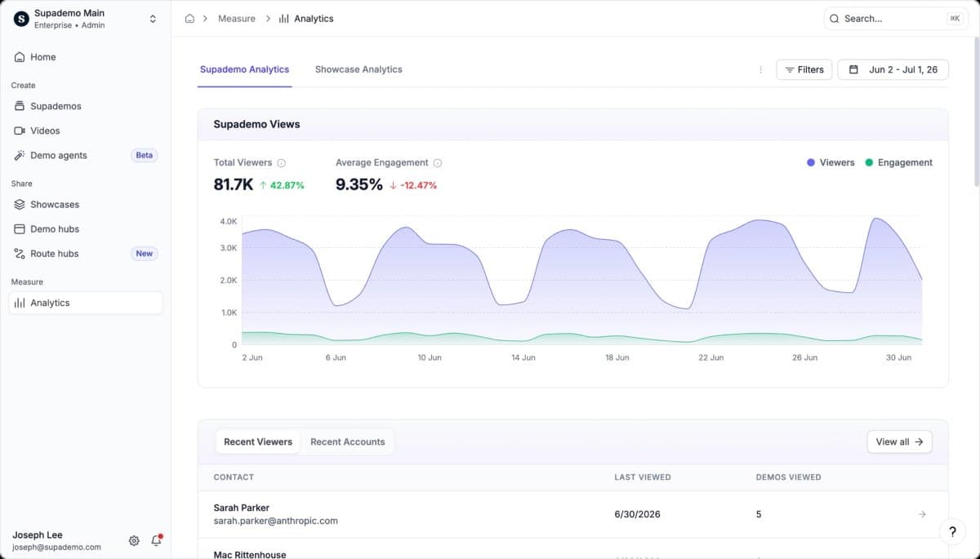The width and height of the screenshot is (980, 559).
Task: Click the home breadcrumb icon
Action: 189,18
